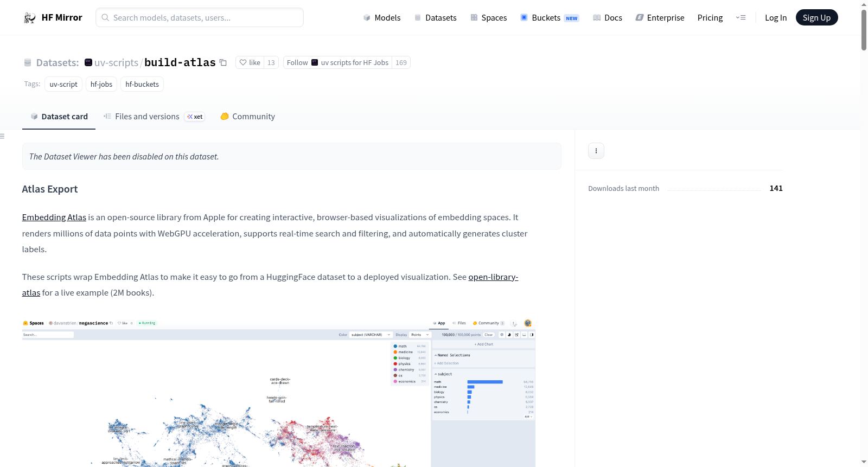Viewport: 868px width, 467px height.
Task: Follow uv scripts for HF Jobs
Action: pos(337,63)
